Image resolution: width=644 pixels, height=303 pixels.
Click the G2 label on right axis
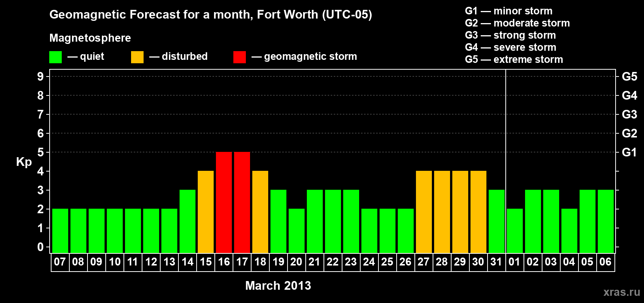629,133
